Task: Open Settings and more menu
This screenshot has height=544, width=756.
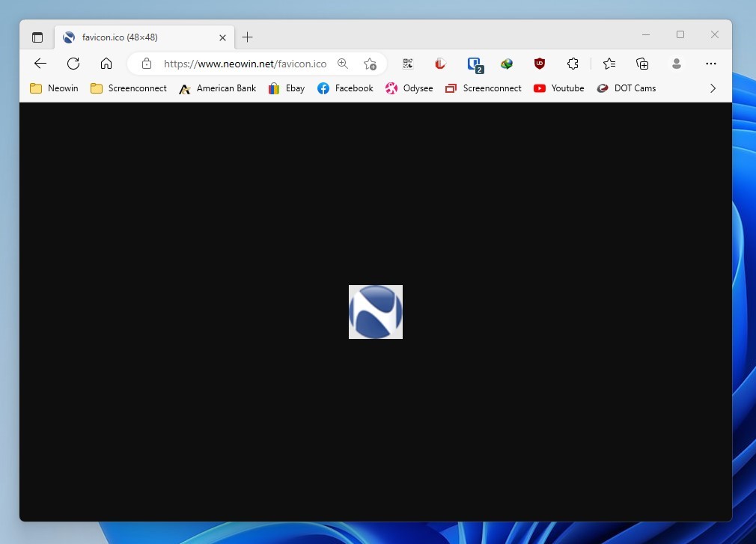Action: (x=710, y=64)
